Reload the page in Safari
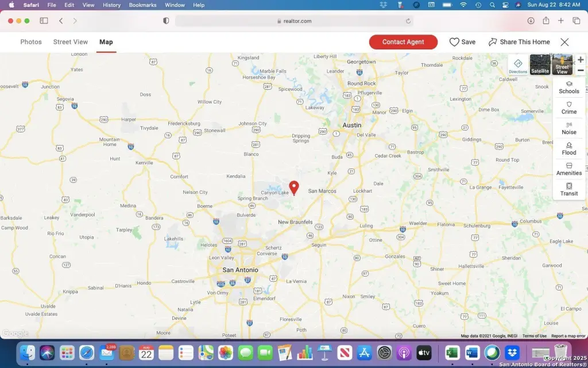The width and height of the screenshot is (588, 368). pos(408,21)
